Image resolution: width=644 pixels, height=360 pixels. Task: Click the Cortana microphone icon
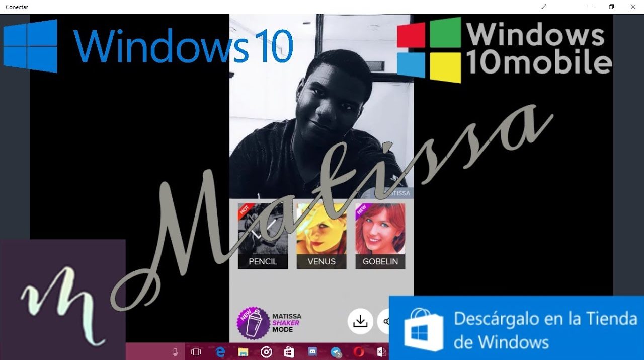[175, 352]
